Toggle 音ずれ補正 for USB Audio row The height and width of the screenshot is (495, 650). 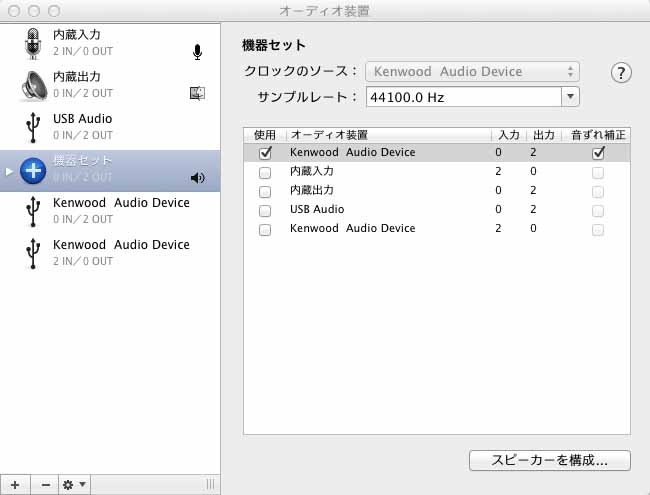point(598,211)
